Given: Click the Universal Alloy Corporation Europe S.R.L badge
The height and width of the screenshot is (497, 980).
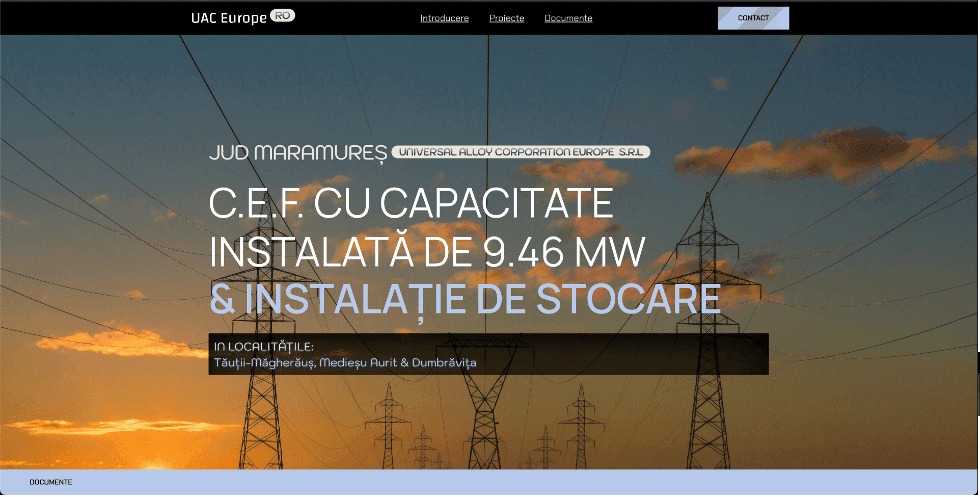Looking at the screenshot, I should [x=521, y=152].
